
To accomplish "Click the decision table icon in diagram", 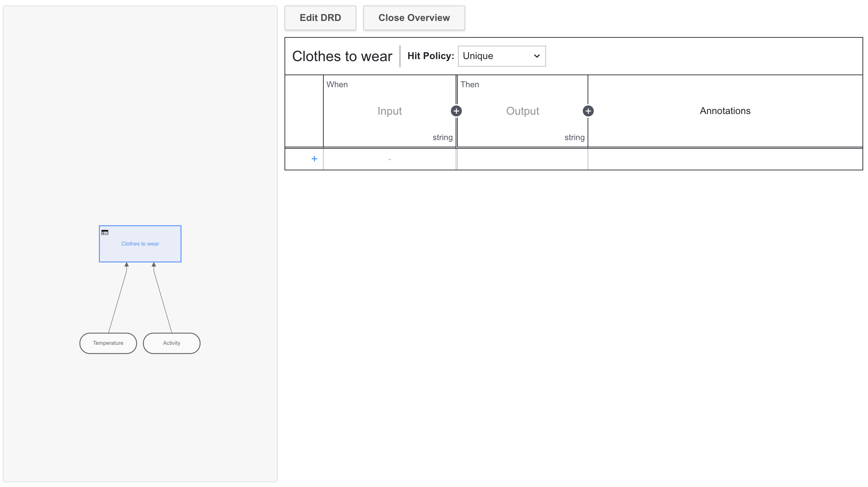I will coord(105,233).
